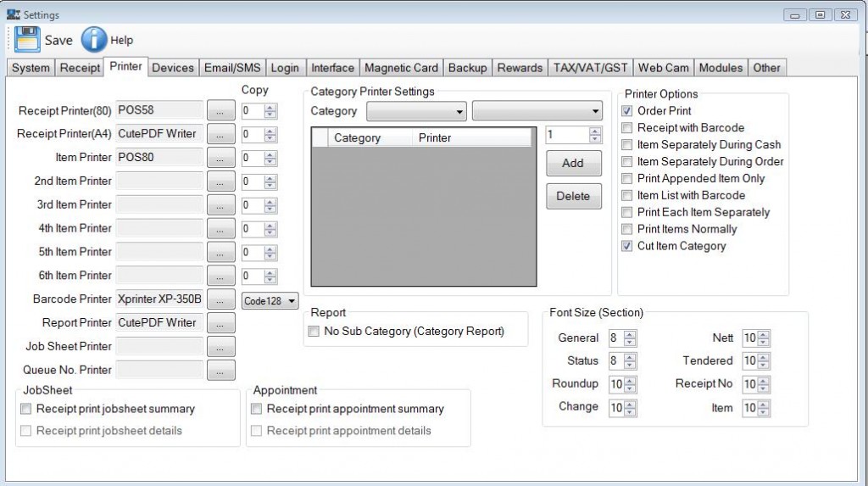Enable Print Items Normally
The height and width of the screenshot is (486, 868).
626,229
